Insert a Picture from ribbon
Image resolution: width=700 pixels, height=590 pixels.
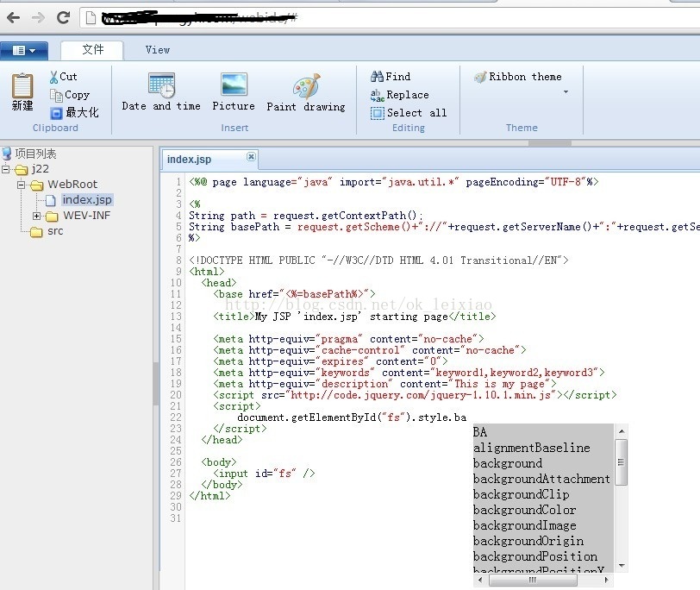234,85
